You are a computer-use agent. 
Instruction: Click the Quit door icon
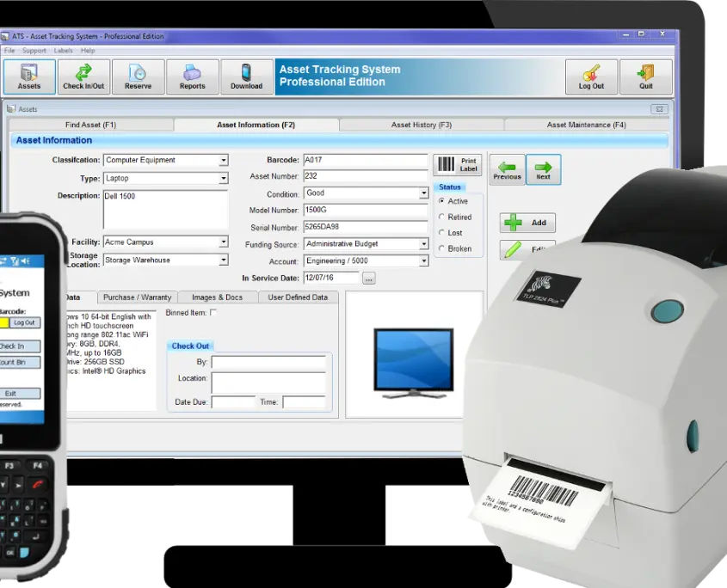point(646,77)
